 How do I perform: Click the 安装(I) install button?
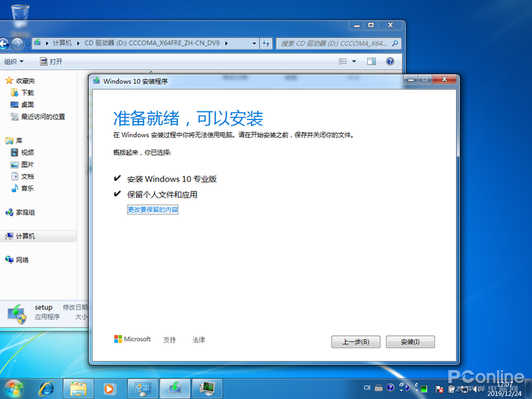tap(410, 342)
